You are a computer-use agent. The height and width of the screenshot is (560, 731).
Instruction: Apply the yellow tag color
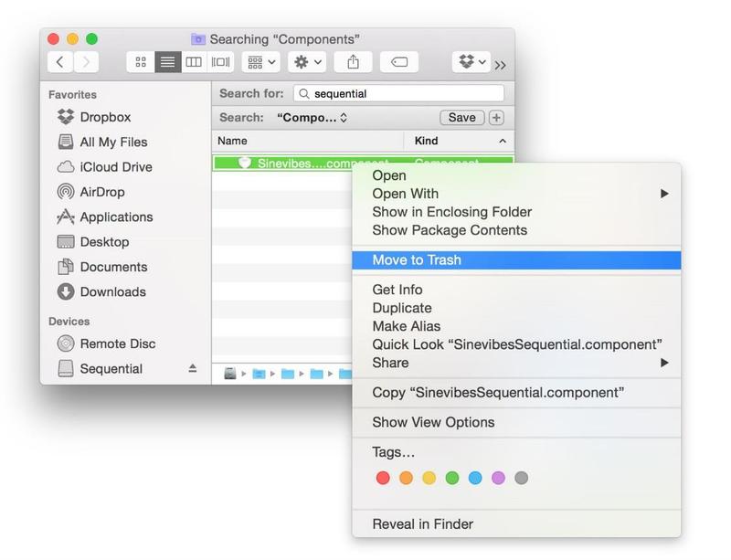pos(429,478)
